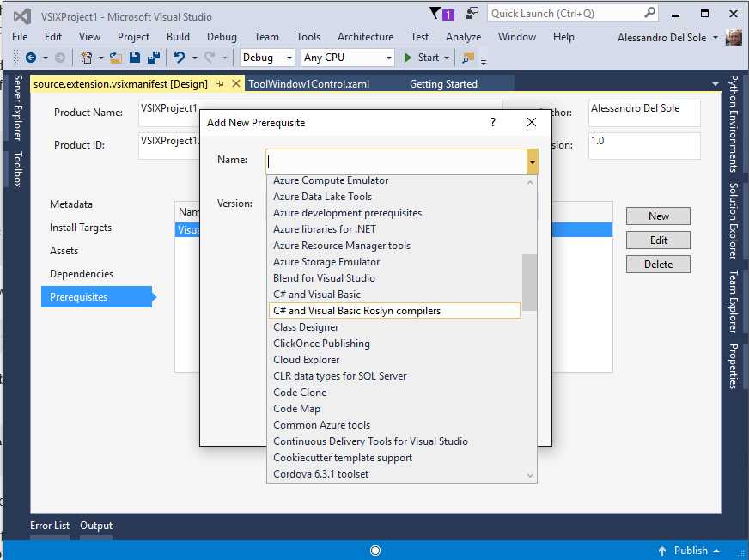
Task: Expand the Start button dropdown arrow
Action: click(x=447, y=58)
